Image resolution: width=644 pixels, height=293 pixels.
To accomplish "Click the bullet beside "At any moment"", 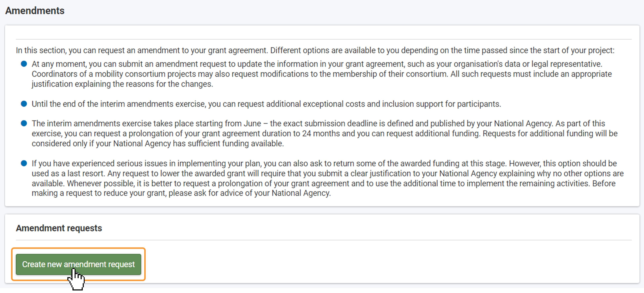I will [x=24, y=64].
